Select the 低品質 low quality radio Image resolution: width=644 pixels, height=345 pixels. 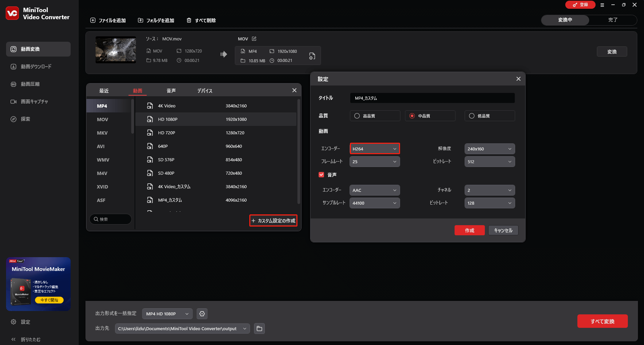(x=472, y=116)
